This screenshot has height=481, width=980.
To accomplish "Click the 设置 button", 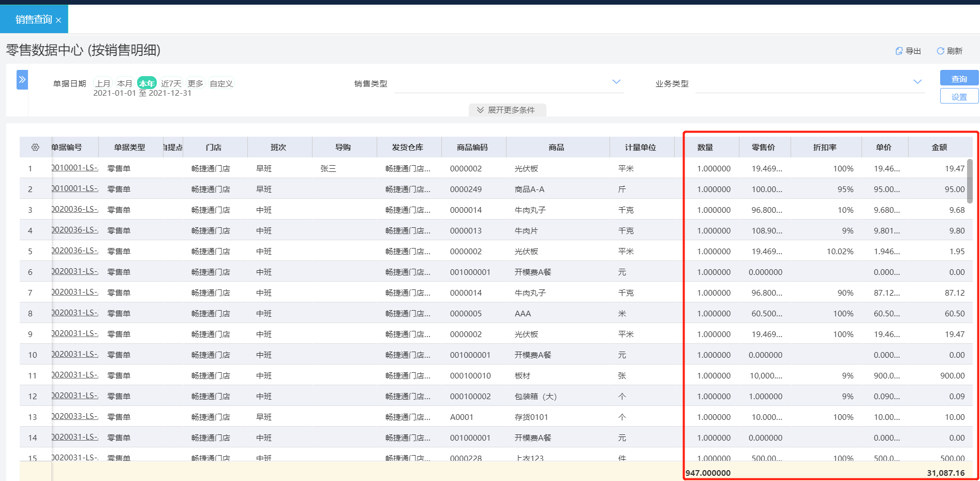I will click(959, 97).
